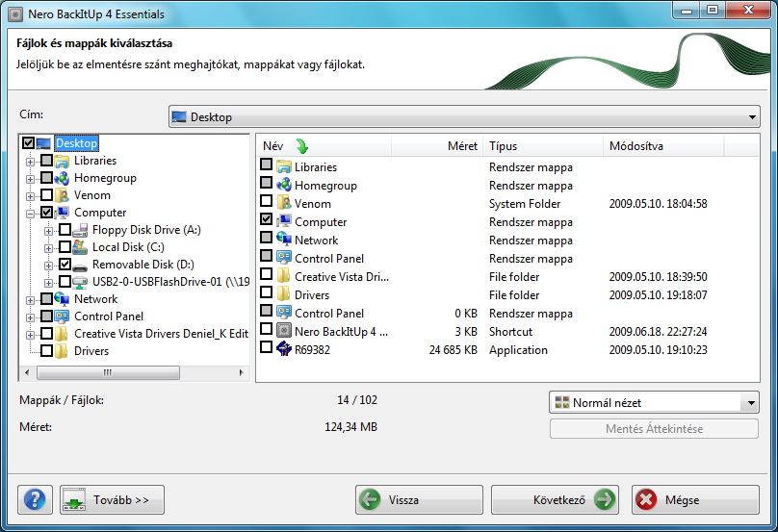
Task: Check the Venom checkbox in the file list
Action: click(x=267, y=204)
